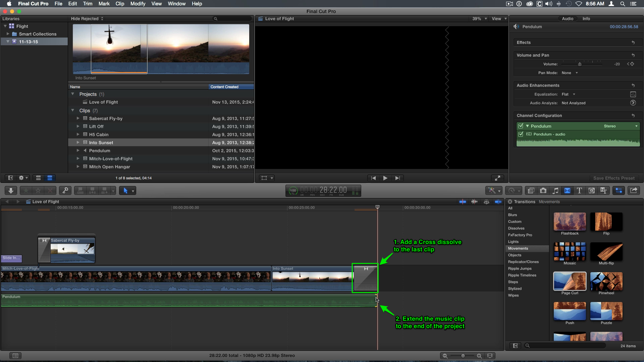The width and height of the screenshot is (644, 362).
Task: Mark clip as Favorite green star
Action: pos(26,191)
